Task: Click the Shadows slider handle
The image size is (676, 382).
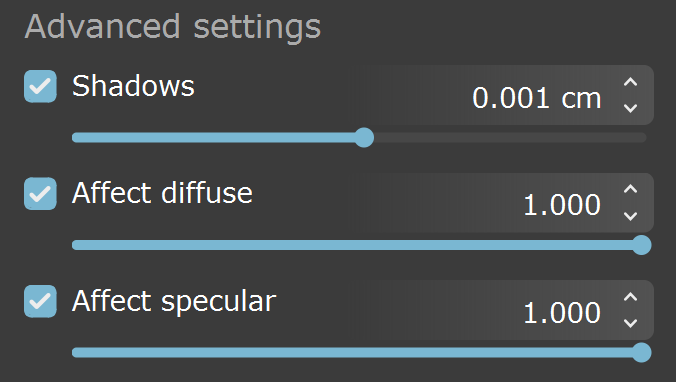Action: (x=364, y=138)
